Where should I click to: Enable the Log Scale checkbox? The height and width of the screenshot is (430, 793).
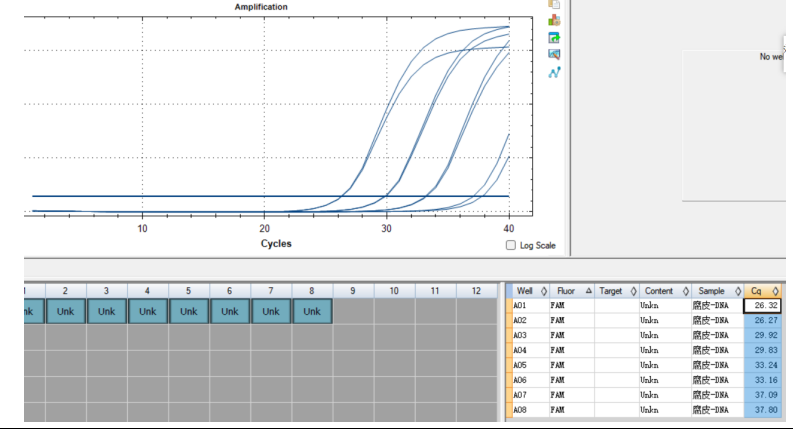[x=511, y=245]
